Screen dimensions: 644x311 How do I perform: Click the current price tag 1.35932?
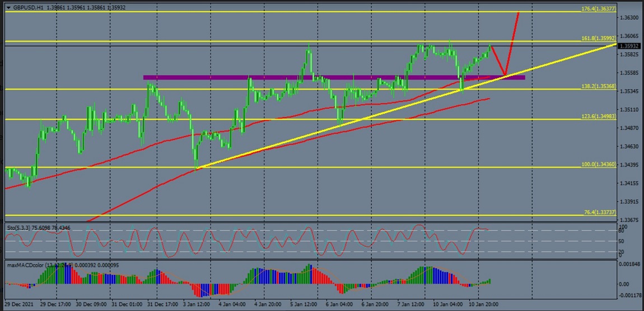coord(630,46)
